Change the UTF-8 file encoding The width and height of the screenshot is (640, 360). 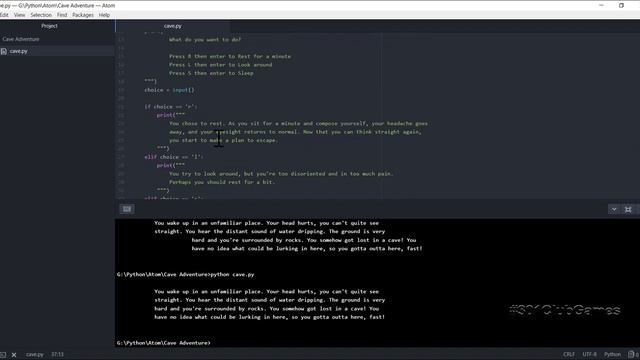point(589,354)
